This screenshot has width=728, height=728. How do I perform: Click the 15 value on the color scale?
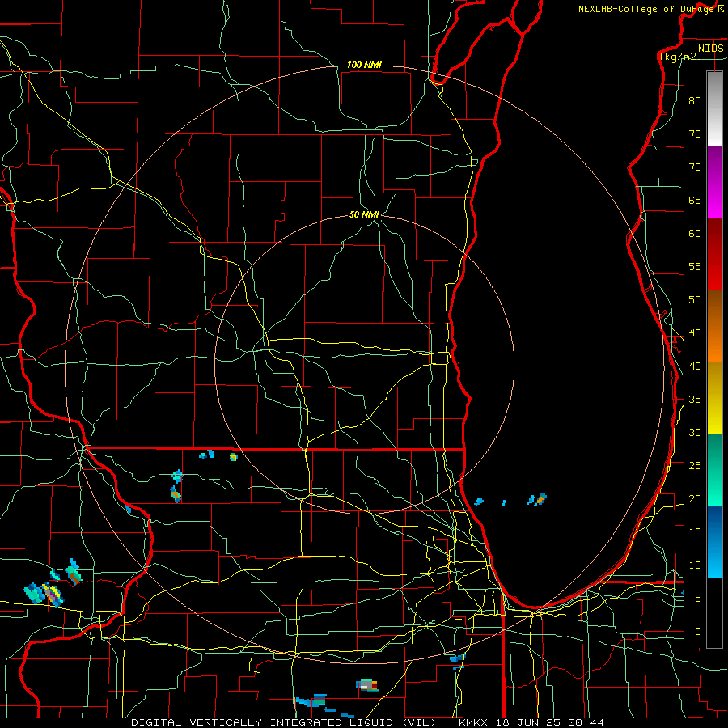tap(695, 531)
